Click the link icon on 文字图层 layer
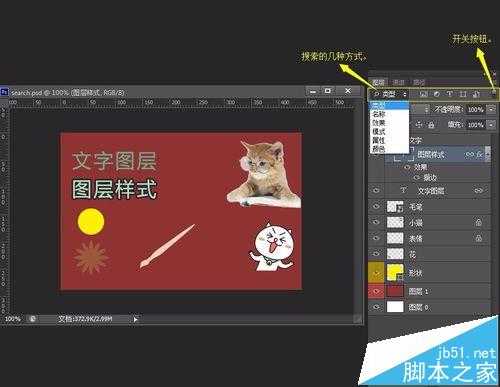The width and height of the screenshot is (500, 387). (478, 191)
